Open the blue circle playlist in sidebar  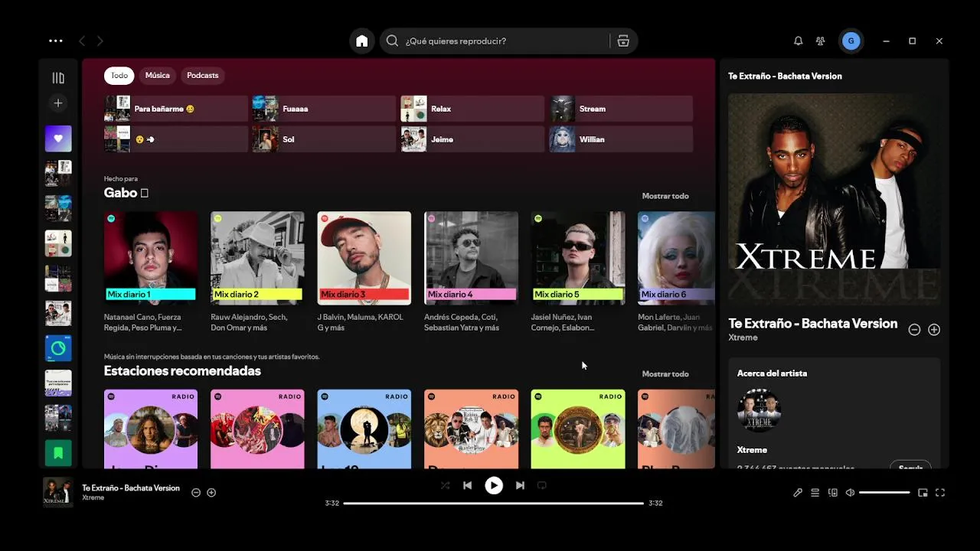click(x=58, y=348)
